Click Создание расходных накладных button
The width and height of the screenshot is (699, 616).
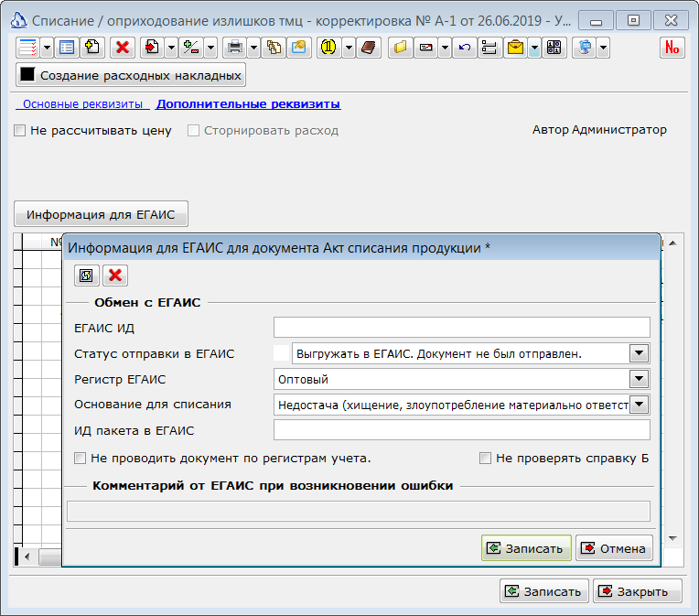[131, 75]
